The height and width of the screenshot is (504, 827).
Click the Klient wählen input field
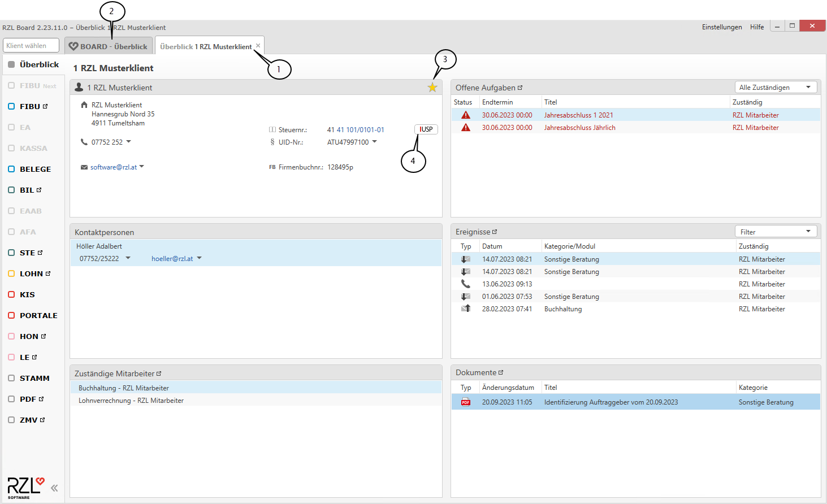tap(31, 46)
